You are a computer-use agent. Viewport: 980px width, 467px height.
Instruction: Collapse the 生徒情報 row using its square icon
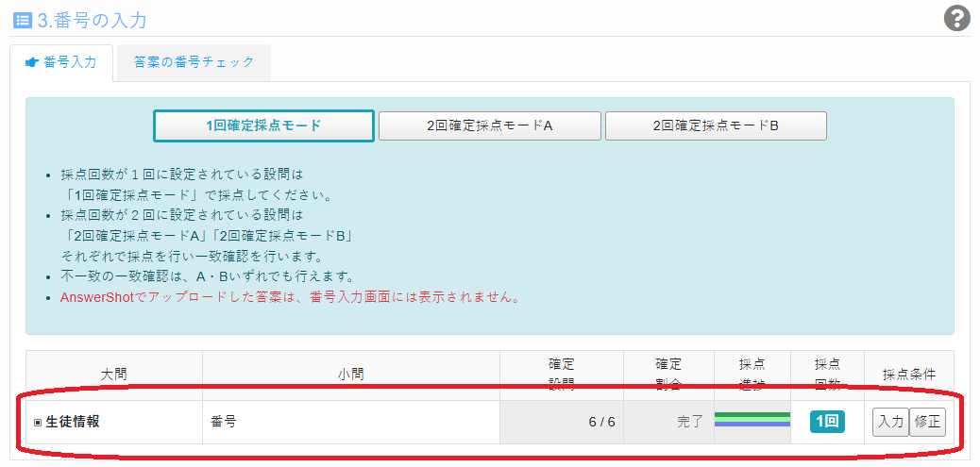tap(38, 423)
